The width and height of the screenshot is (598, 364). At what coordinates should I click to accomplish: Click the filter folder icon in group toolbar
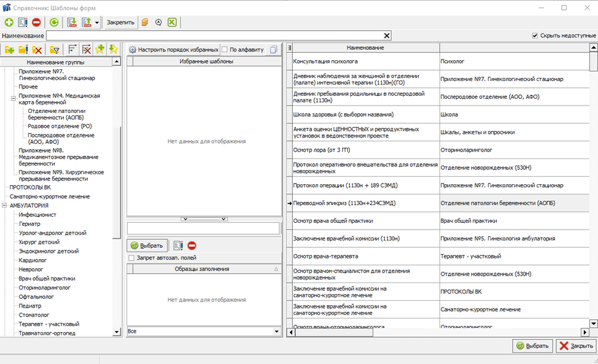tap(54, 50)
